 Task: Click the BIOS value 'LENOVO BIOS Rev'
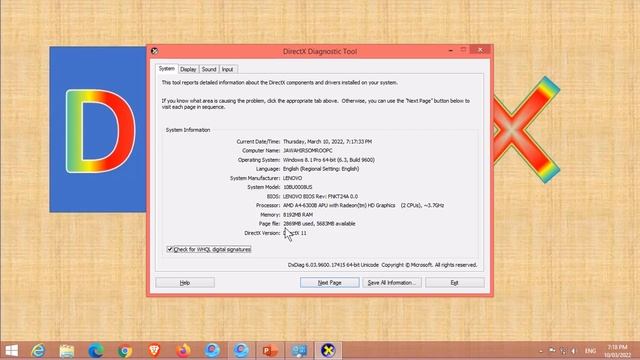pos(320,196)
